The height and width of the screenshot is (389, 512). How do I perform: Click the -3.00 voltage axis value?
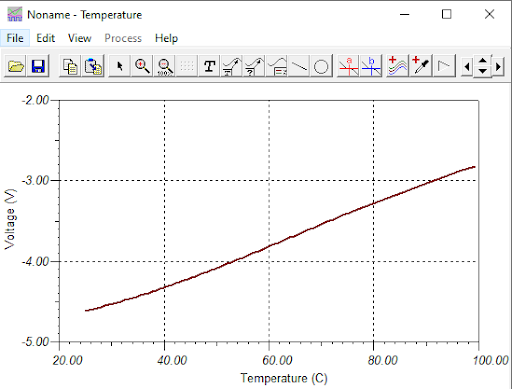36,180
